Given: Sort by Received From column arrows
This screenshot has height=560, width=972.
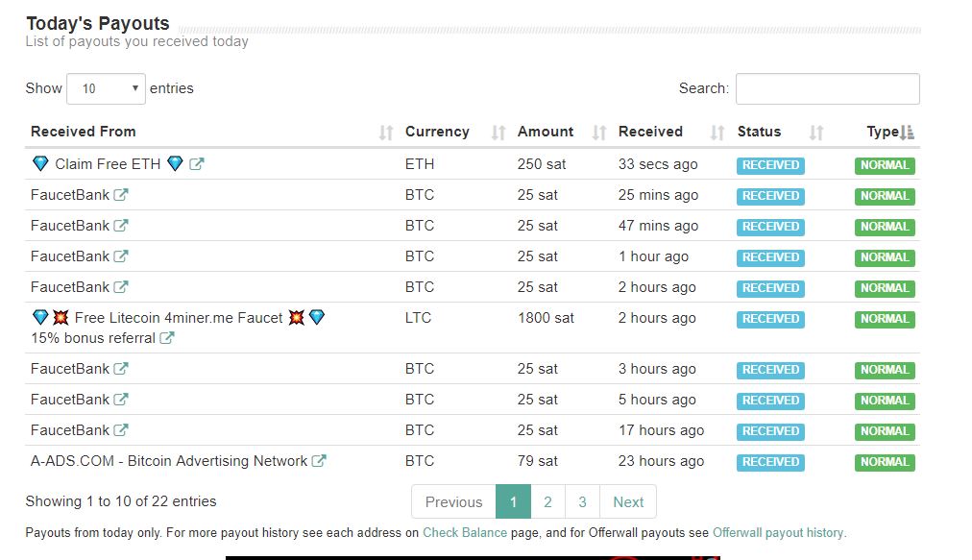Looking at the screenshot, I should pyautogui.click(x=386, y=133).
